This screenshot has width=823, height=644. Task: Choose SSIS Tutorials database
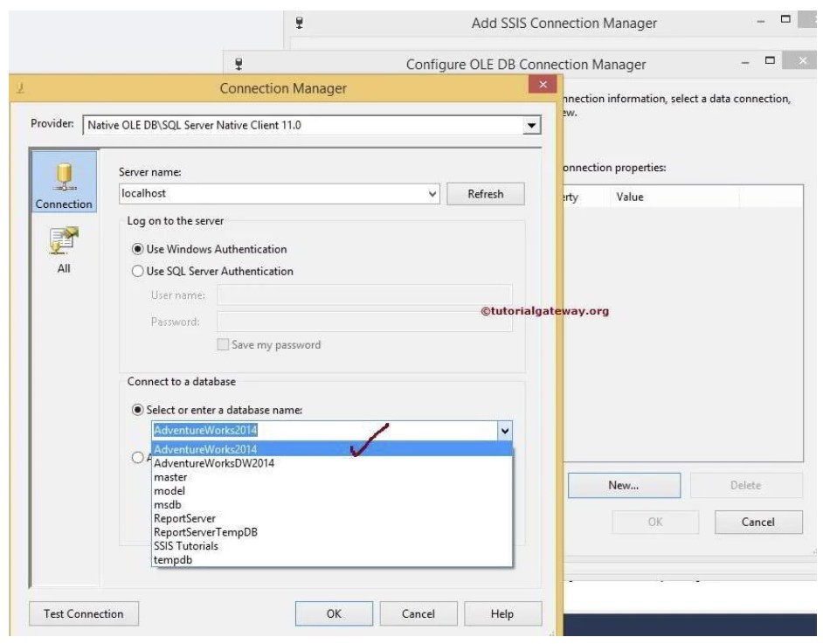pos(332,546)
